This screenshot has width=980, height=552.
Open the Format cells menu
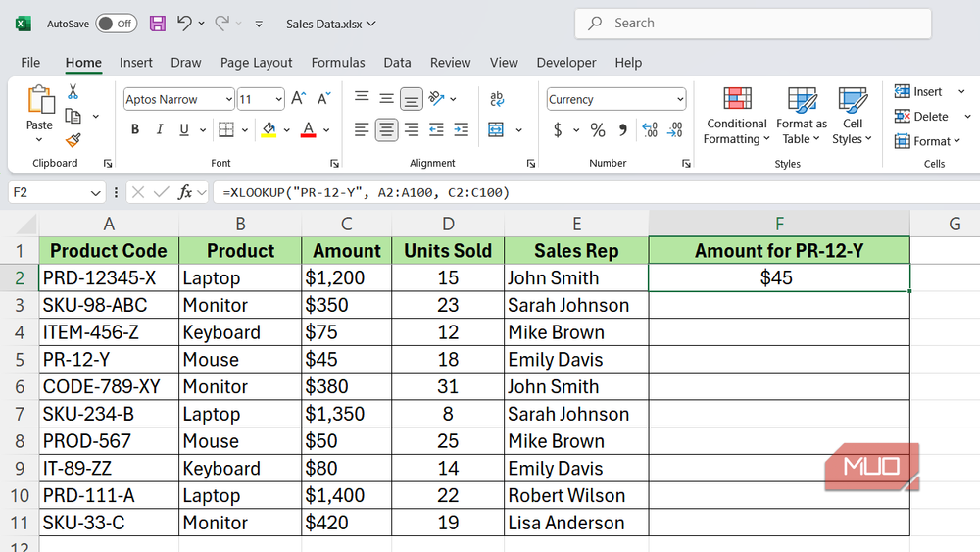click(x=927, y=141)
